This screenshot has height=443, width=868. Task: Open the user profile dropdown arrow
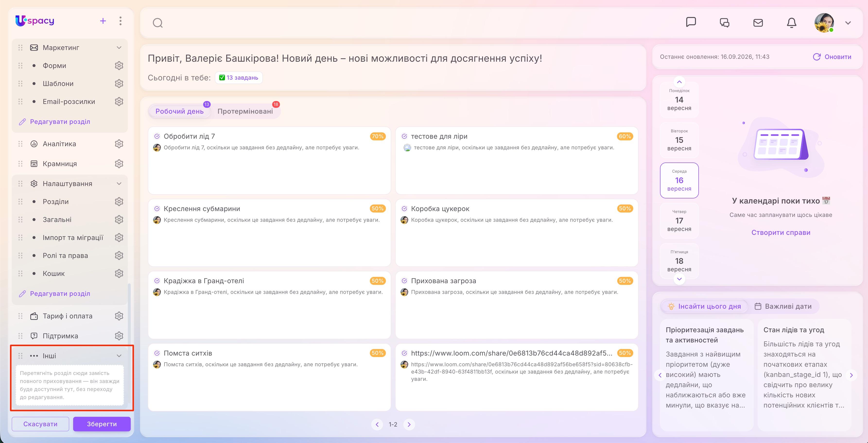coord(848,23)
